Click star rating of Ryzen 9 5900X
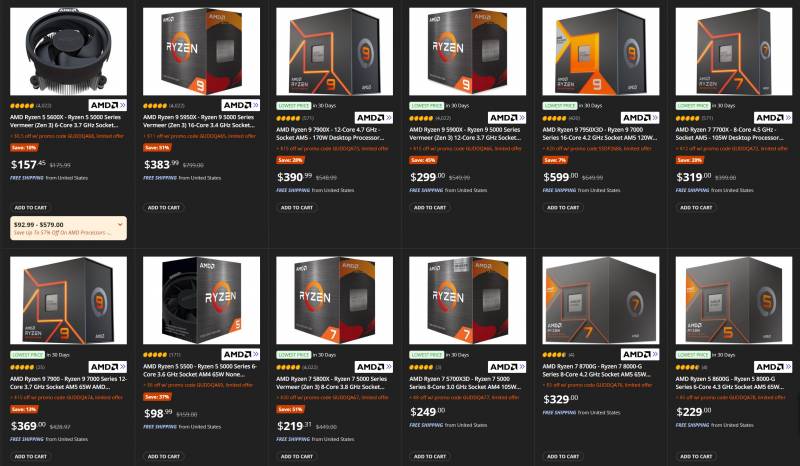Viewport: 800px width, 466px height. pos(421,118)
